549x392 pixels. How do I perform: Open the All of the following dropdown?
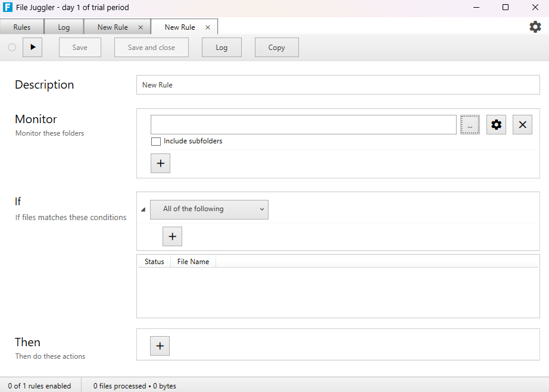[x=209, y=209]
